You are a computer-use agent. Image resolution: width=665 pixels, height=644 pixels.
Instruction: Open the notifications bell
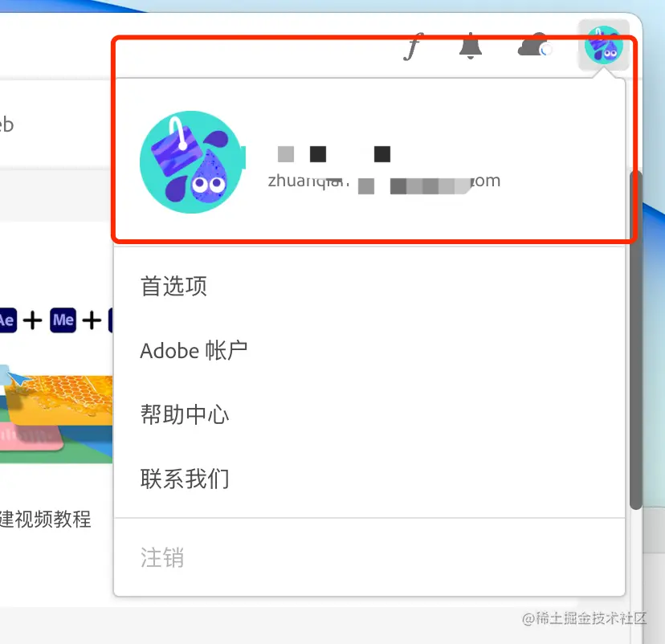point(471,45)
